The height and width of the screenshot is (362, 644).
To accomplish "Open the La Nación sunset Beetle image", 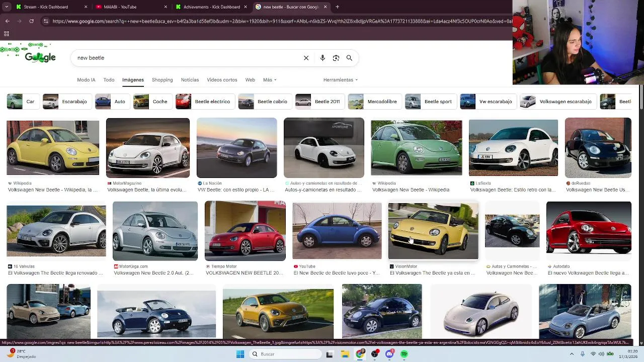I will tap(236, 148).
